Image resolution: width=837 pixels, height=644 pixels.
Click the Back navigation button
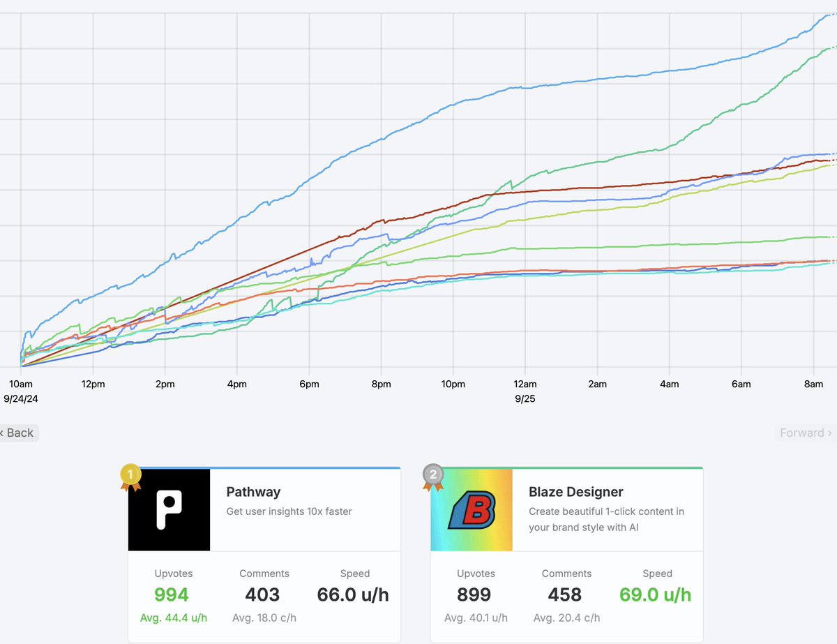[18, 433]
